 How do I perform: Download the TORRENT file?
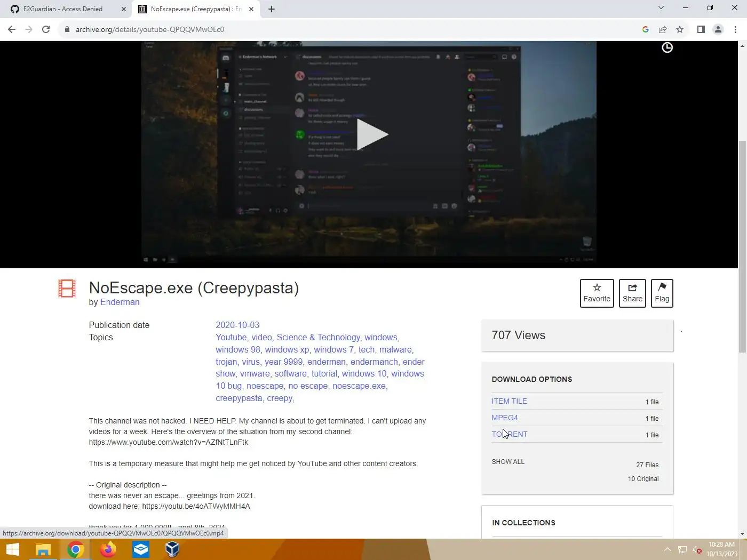click(x=510, y=434)
